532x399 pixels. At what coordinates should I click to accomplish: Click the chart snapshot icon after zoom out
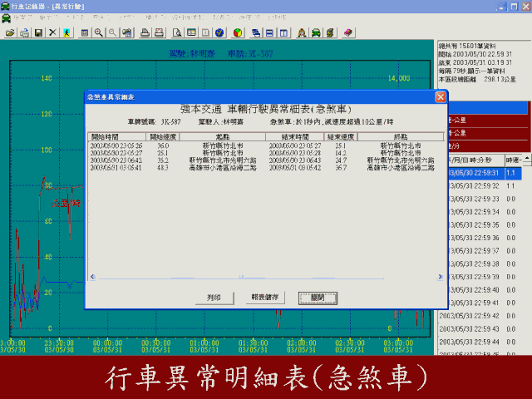[x=127, y=32]
